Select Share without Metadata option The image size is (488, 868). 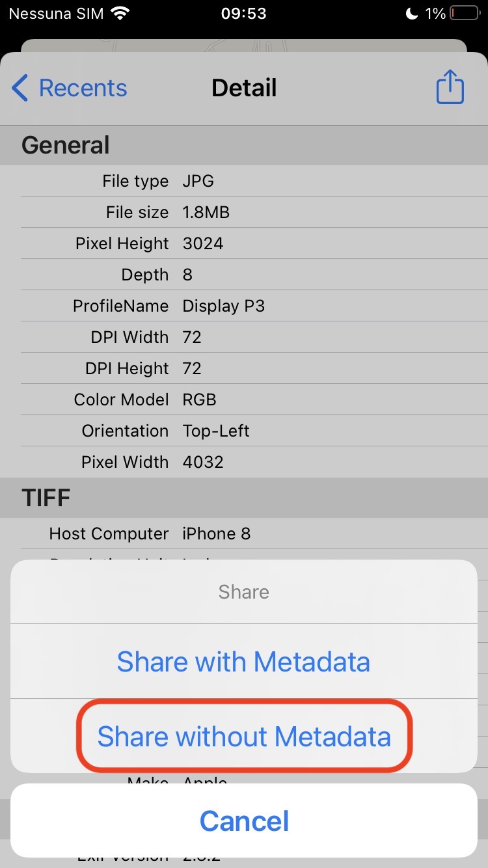243,737
